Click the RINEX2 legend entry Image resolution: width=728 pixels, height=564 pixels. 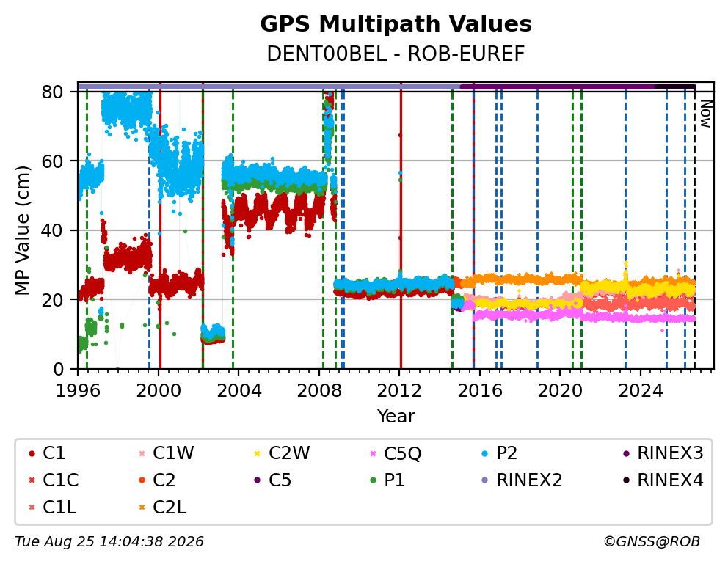[522, 480]
